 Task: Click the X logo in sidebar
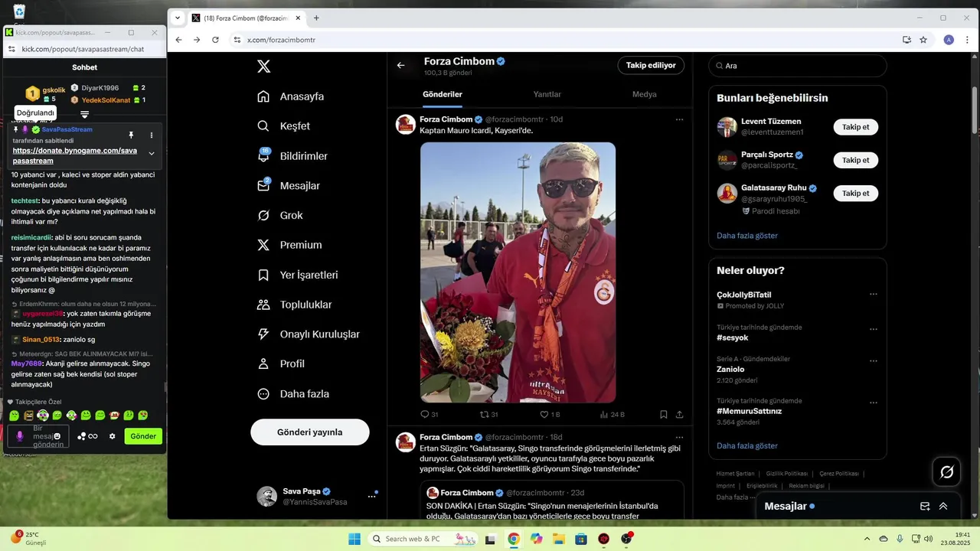pyautogui.click(x=264, y=67)
